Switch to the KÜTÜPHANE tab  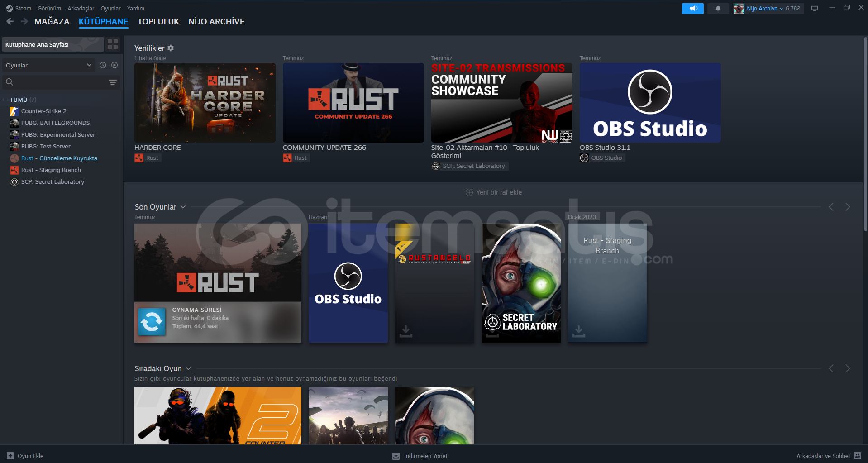point(104,22)
